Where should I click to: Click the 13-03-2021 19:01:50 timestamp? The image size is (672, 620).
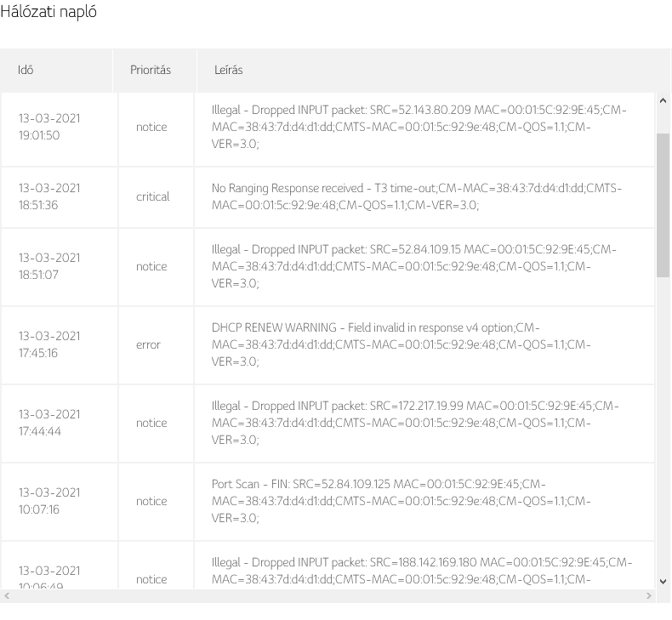(x=49, y=127)
